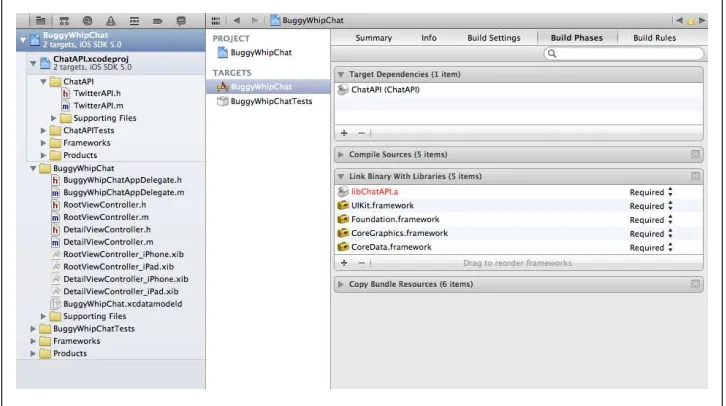Collapse the ChatAPI folder
The image size is (726, 406).
(43, 81)
